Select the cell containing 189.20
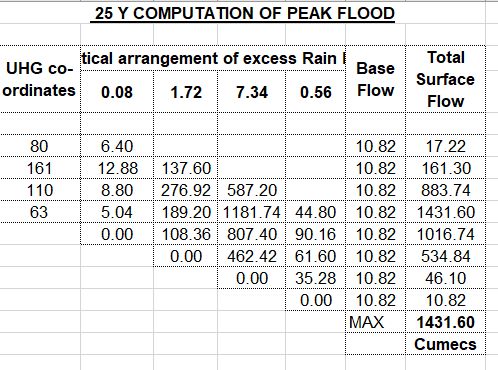This screenshot has height=370, width=498. (186, 212)
